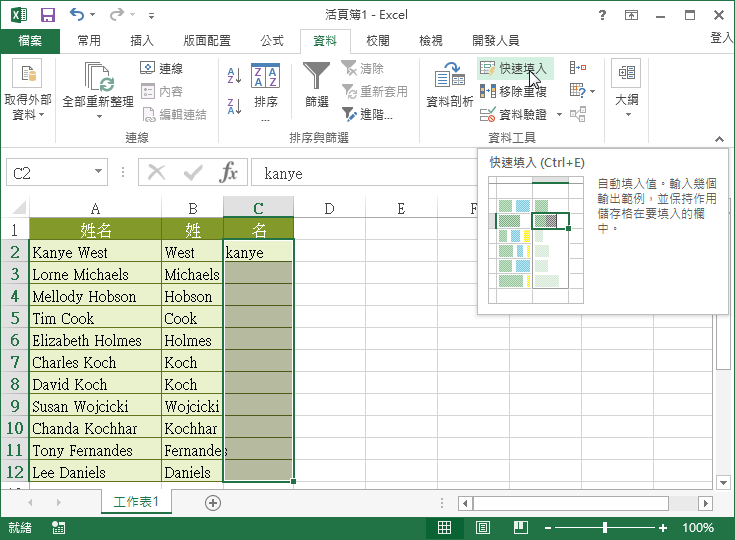The image size is (735, 540).
Task: Click the zoom out minus button
Action: point(548,528)
